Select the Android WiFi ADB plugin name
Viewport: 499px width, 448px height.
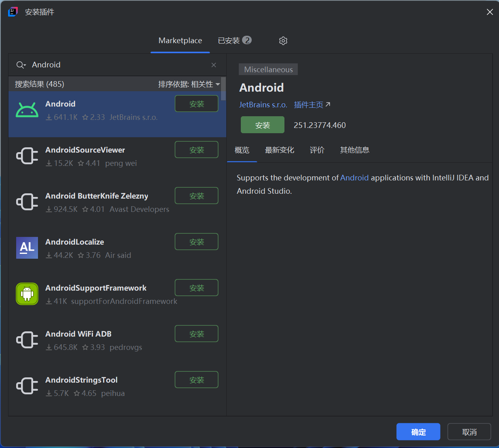point(78,334)
